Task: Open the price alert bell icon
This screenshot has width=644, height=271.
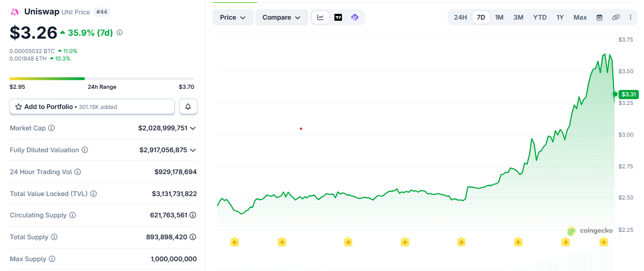Action: point(188,107)
